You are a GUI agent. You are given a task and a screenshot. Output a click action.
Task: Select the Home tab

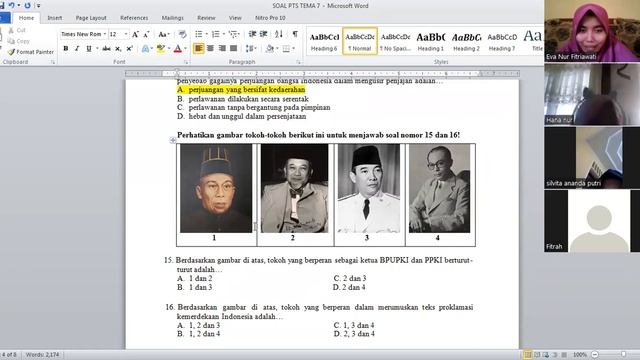coord(27,18)
